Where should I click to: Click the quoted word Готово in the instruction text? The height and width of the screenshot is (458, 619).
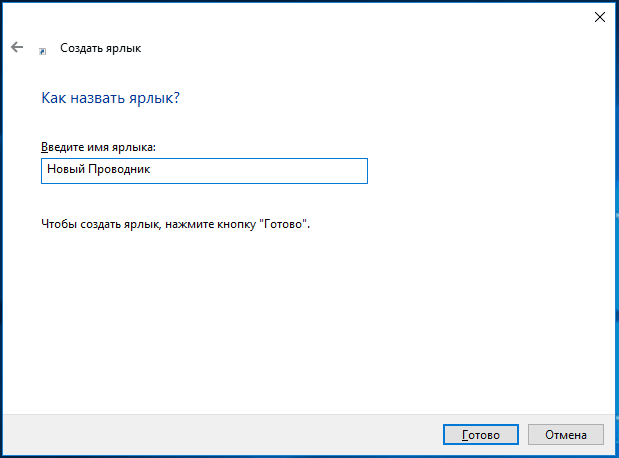(x=283, y=224)
